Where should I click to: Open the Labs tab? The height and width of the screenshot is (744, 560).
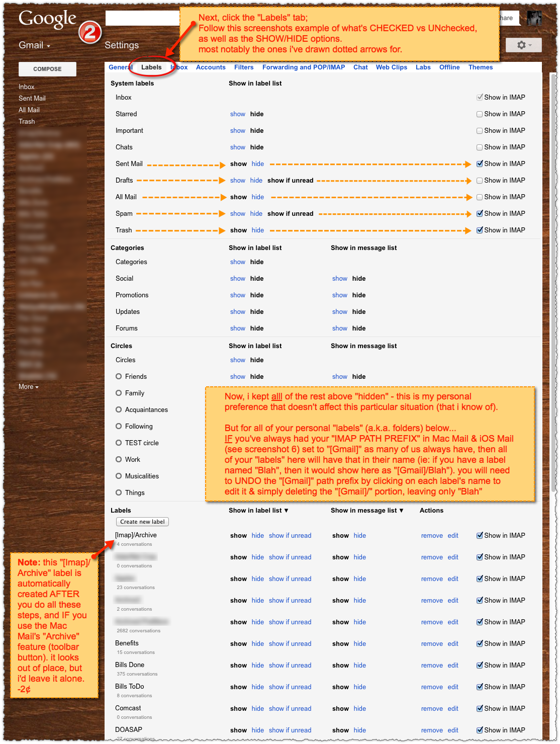pyautogui.click(x=423, y=67)
